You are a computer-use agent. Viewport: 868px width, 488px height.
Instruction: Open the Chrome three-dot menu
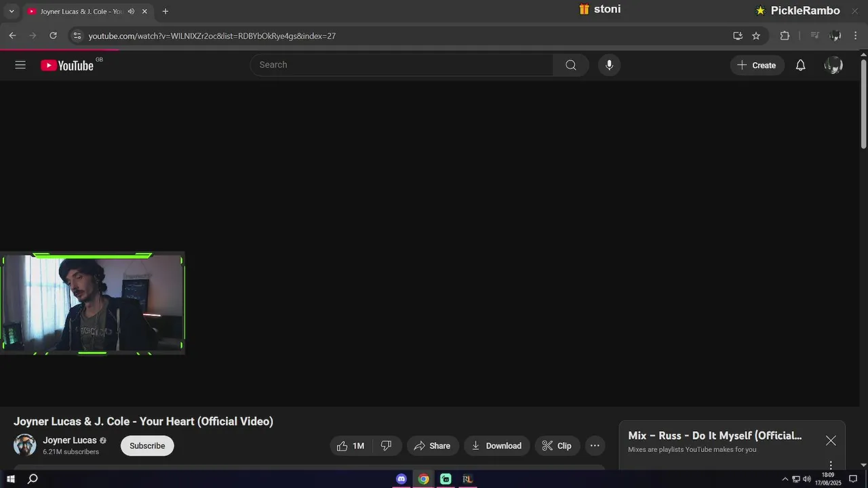point(856,36)
